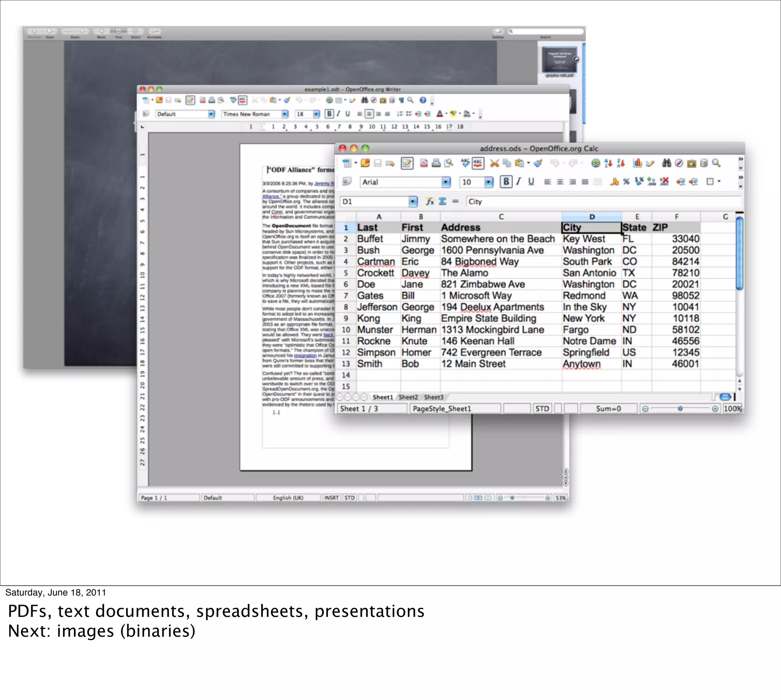
Task: Click the zoom in plus button in Calc
Action: pyautogui.click(x=715, y=408)
